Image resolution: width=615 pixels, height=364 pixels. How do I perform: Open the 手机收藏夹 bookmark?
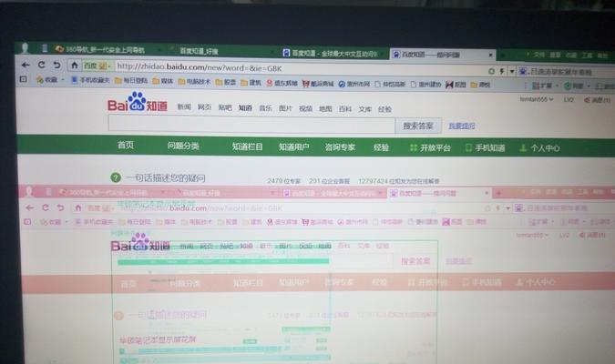[90, 80]
